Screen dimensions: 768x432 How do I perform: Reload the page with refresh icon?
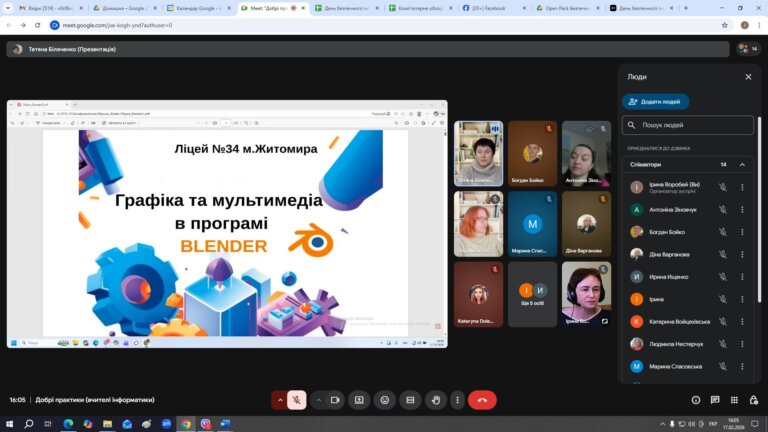tap(37, 25)
